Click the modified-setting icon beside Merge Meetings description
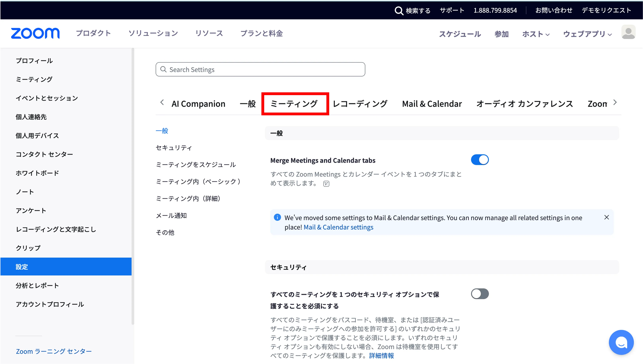 (326, 184)
